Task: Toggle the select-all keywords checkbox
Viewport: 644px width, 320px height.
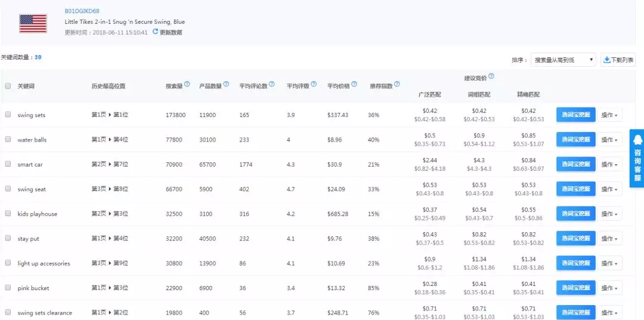Action: click(x=8, y=86)
